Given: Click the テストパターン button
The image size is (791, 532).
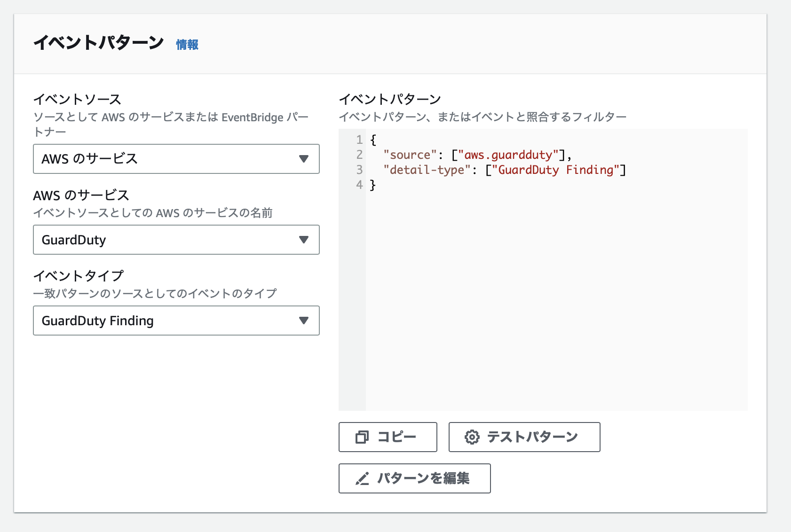Looking at the screenshot, I should tap(524, 437).
